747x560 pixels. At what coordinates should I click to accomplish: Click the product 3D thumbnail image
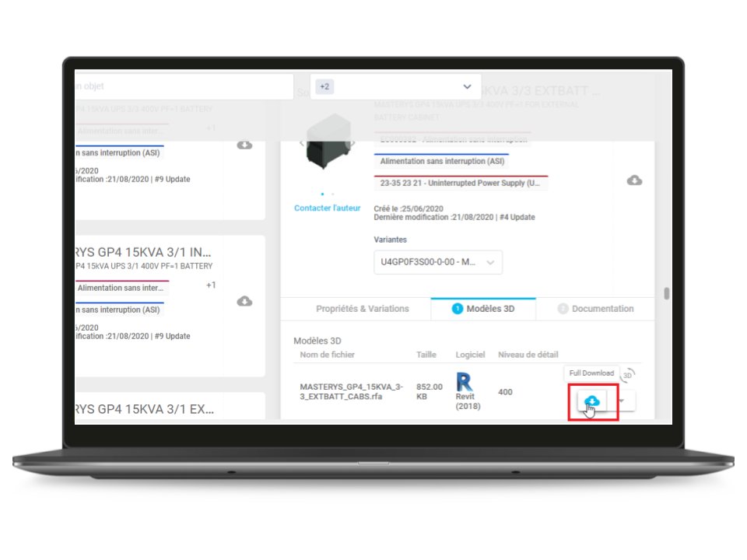click(328, 142)
